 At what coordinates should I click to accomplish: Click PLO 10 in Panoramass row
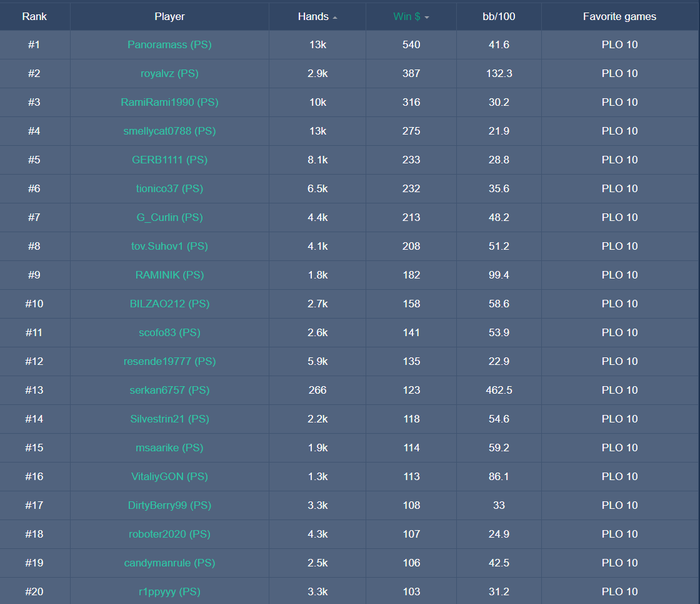pyautogui.click(x=620, y=45)
